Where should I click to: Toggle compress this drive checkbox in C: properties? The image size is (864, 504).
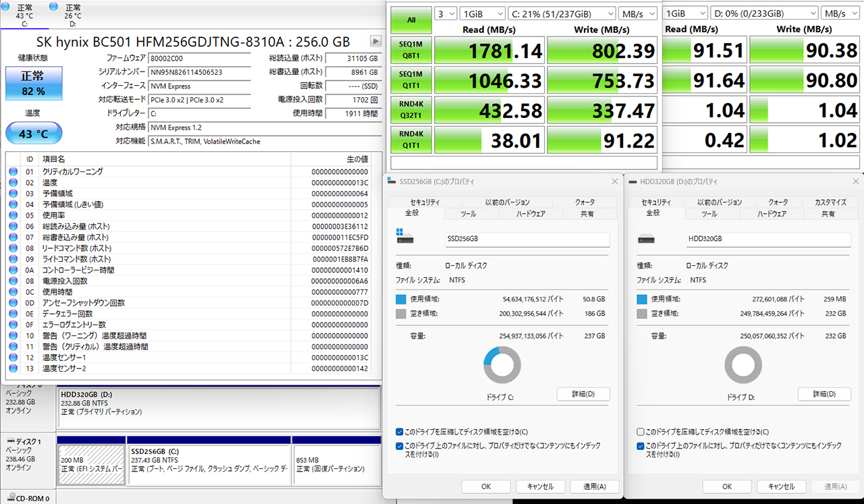(x=400, y=432)
